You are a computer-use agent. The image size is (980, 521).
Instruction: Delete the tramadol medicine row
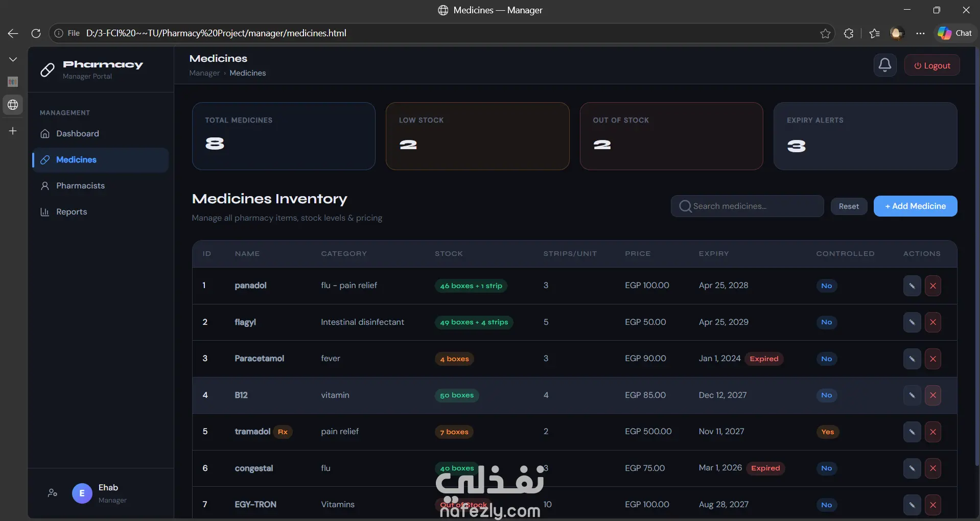(933, 432)
